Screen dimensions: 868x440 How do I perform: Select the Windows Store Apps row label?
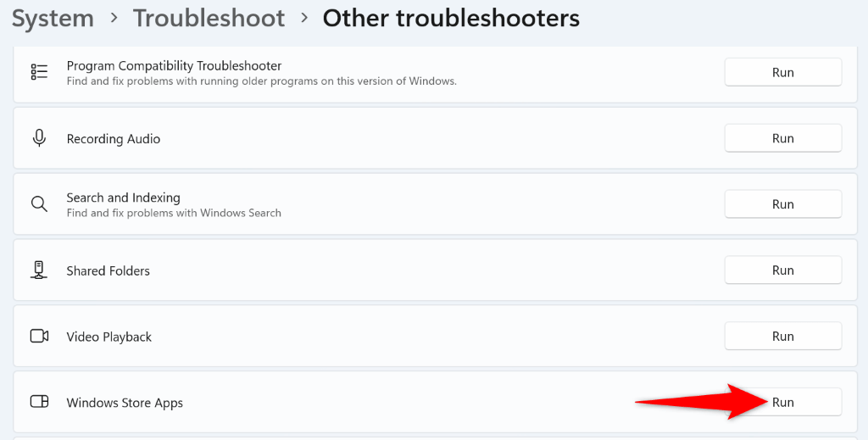pos(125,403)
